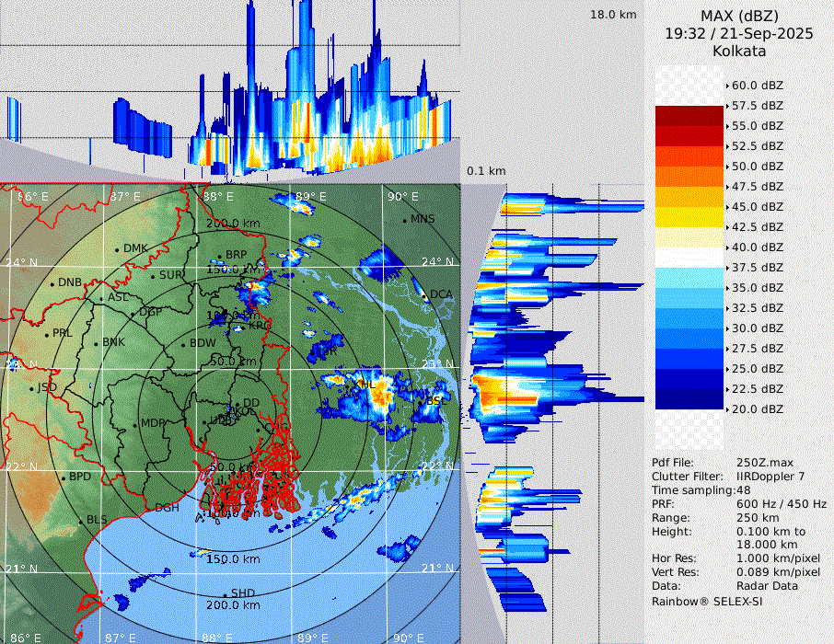Click the DMK station dot
The width and height of the screenshot is (834, 644).
(x=118, y=249)
